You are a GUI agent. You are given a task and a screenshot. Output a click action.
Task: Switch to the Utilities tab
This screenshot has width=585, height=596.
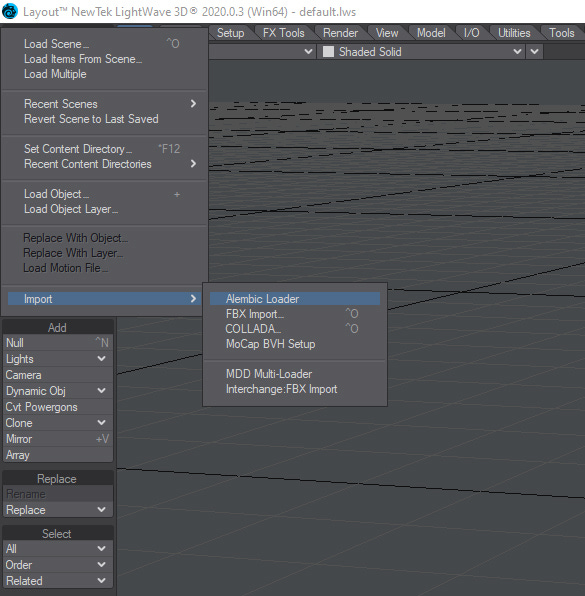[x=514, y=33]
